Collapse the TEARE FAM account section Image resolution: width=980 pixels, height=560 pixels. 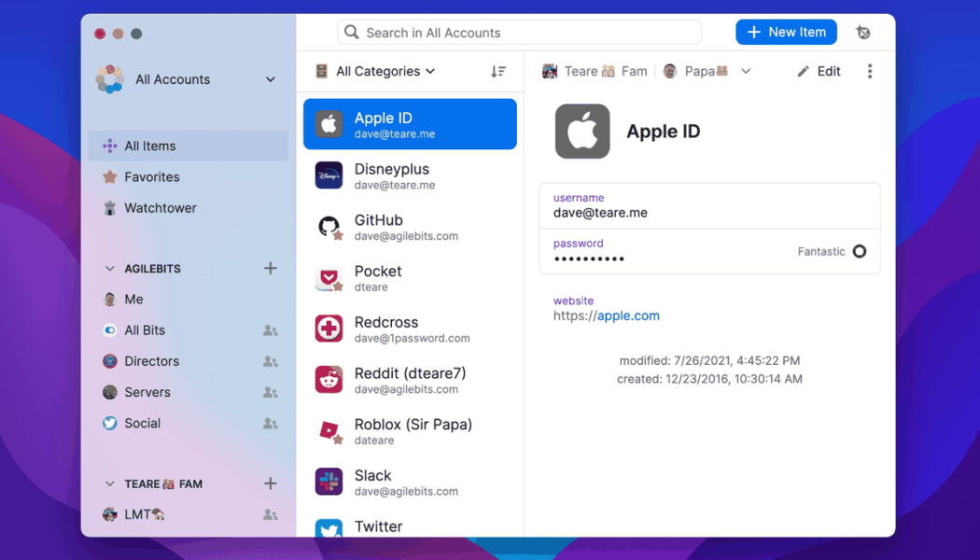click(110, 484)
